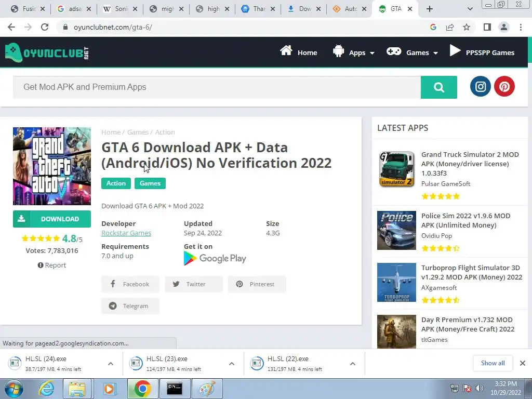Open File Explorer from the taskbar
Image resolution: width=532 pixels, height=399 pixels.
[x=77, y=389]
